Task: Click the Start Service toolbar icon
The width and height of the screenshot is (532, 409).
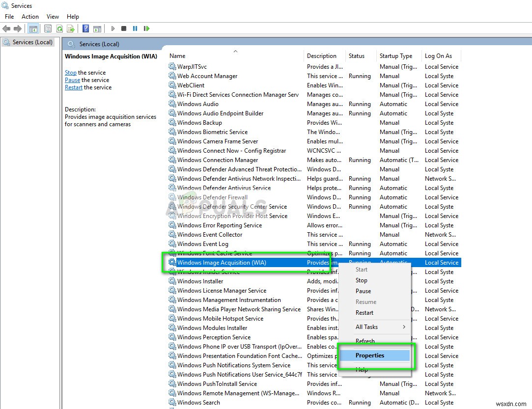Action: [112, 28]
